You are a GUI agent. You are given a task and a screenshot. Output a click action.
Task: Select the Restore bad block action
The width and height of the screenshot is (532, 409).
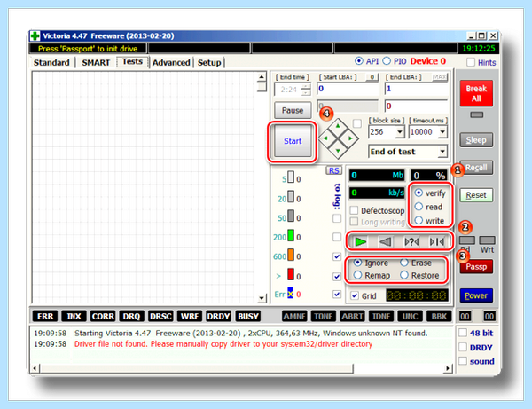coord(419,275)
